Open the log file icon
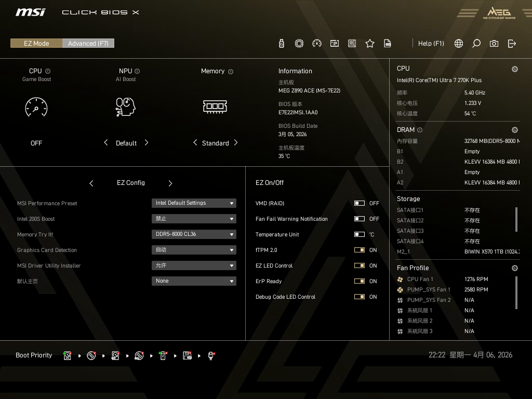This screenshot has width=532, height=399. 388,44
